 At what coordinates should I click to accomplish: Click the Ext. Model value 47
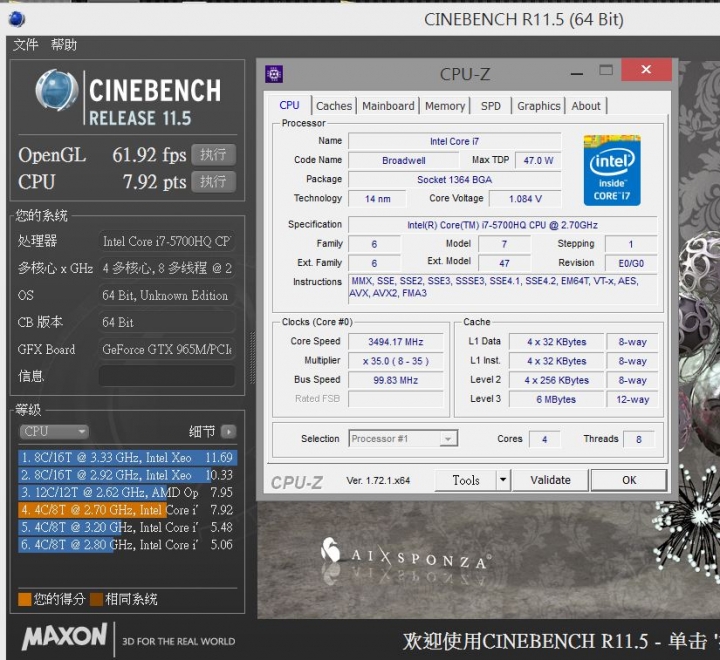tap(504, 263)
